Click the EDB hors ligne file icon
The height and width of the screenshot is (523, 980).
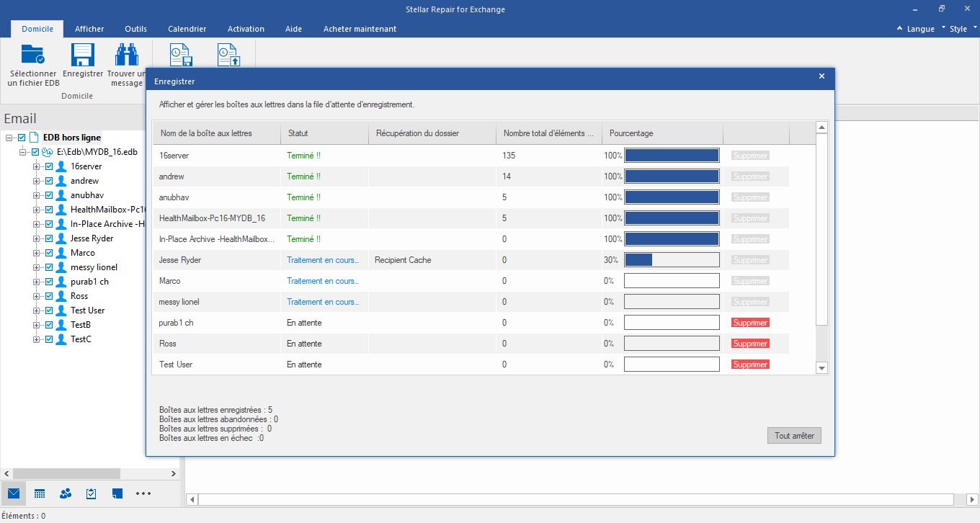tap(34, 138)
